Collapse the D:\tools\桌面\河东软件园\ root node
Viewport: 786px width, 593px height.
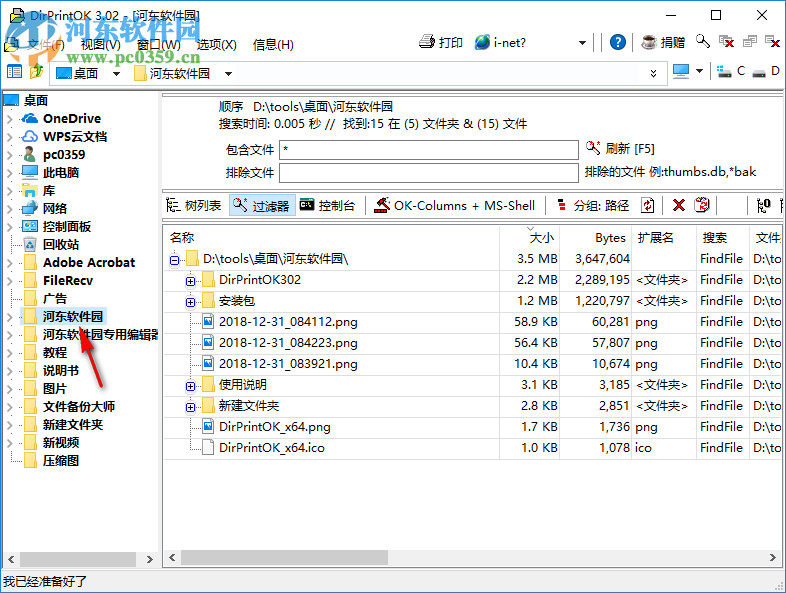tap(174, 260)
